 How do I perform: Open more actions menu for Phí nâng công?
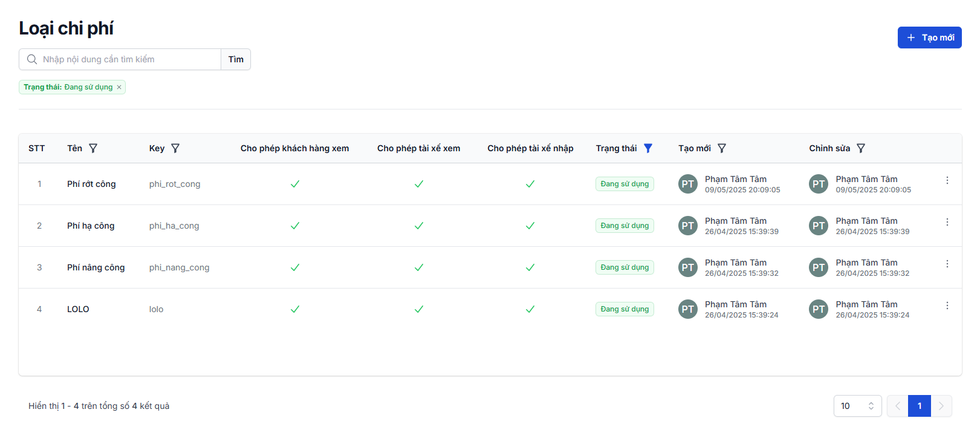pos(947,264)
